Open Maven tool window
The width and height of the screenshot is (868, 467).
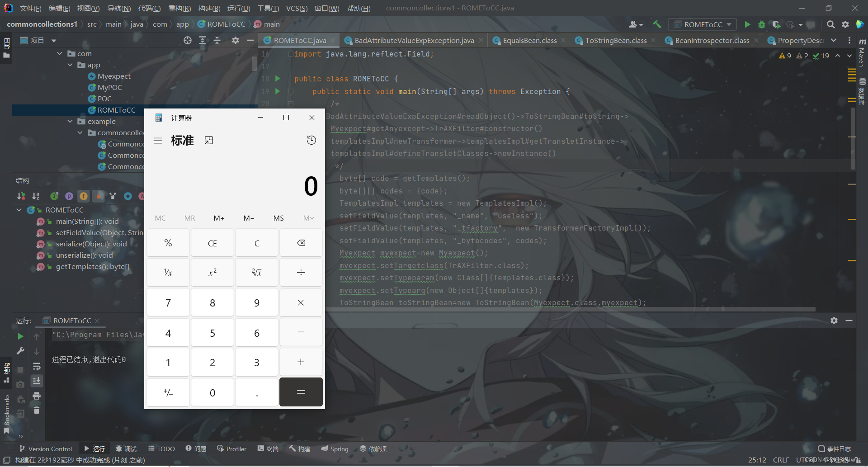pos(862,53)
